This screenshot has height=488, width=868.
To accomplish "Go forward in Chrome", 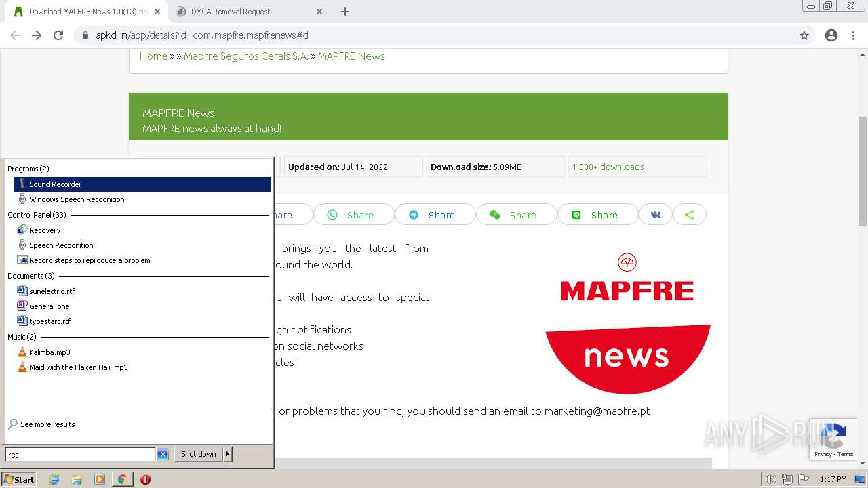I will (37, 35).
